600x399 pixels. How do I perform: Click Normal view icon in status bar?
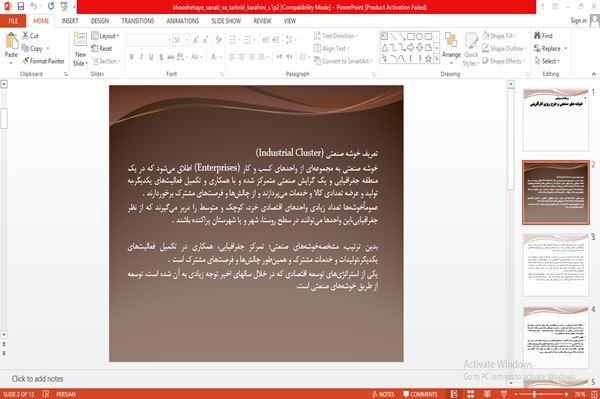pyautogui.click(x=454, y=394)
